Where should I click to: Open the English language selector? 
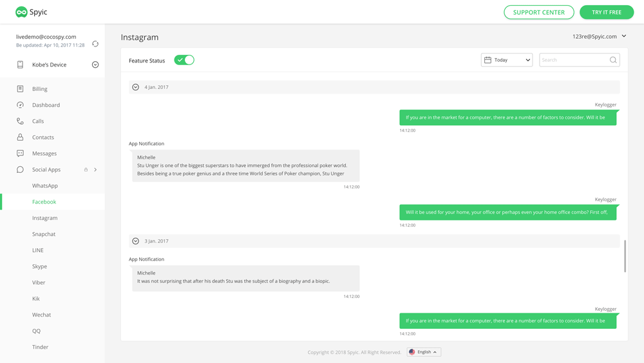point(424,352)
